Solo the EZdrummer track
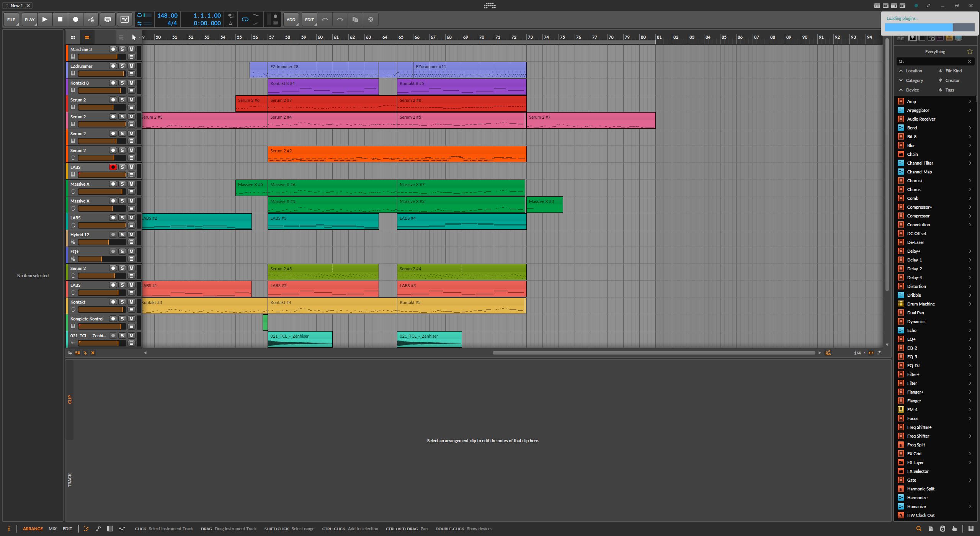 click(122, 66)
